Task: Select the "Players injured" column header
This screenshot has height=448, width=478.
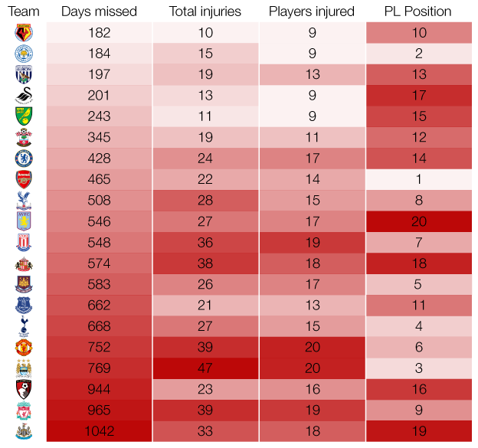Action: [x=312, y=11]
